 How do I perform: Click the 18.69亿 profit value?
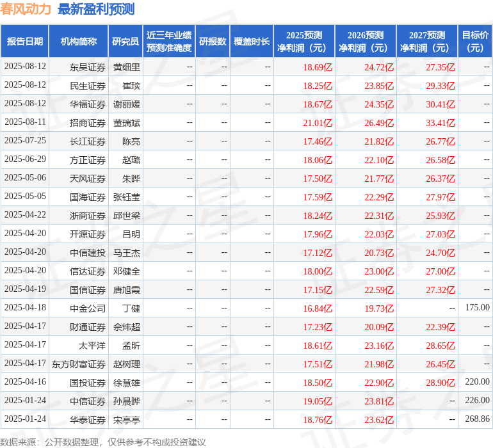point(318,67)
